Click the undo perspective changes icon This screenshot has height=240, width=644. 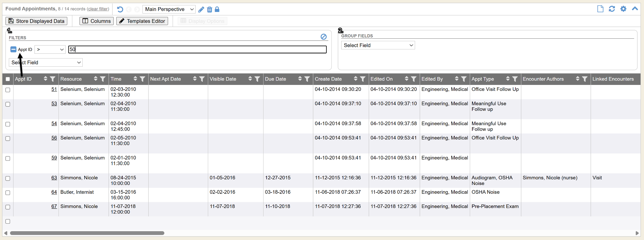pos(120,9)
